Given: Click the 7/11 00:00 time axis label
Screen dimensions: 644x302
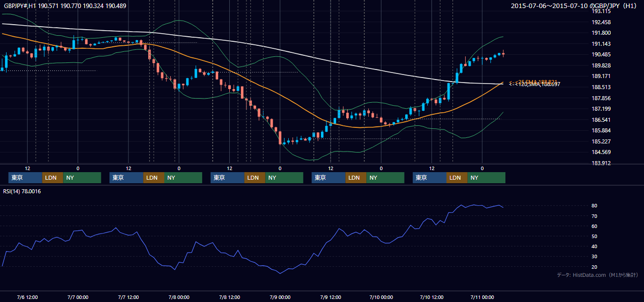Looking at the screenshot, I should pyautogui.click(x=482, y=297).
